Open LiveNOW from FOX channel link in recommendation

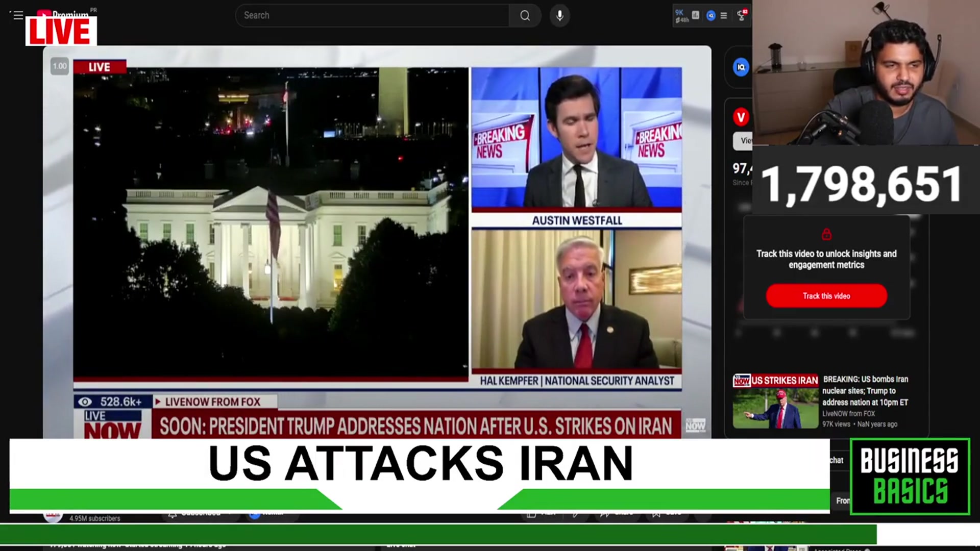[x=848, y=414]
